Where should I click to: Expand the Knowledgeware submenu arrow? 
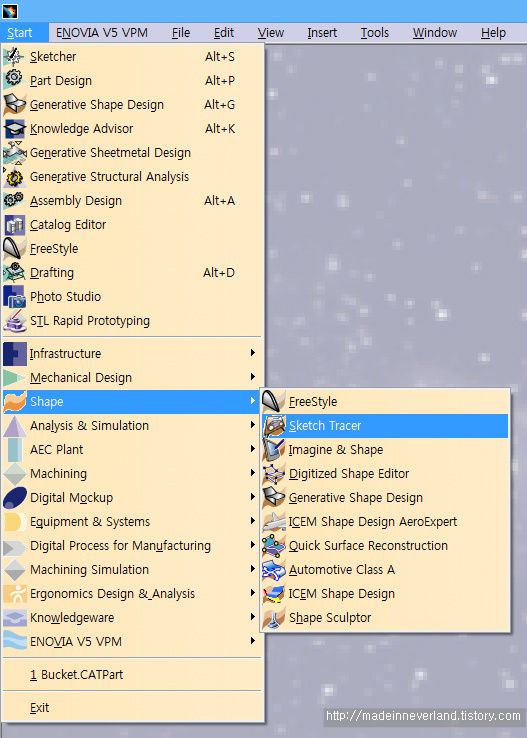pos(253,617)
